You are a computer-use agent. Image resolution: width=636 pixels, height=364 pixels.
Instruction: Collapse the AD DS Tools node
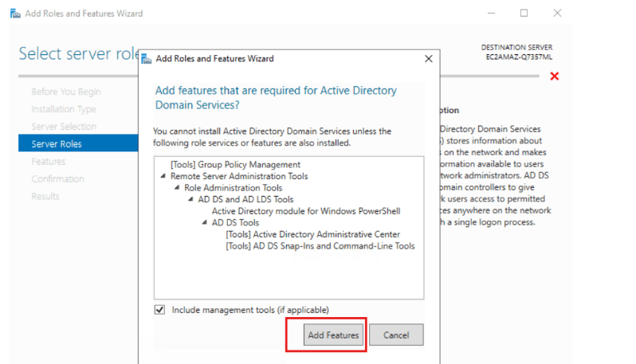[204, 222]
